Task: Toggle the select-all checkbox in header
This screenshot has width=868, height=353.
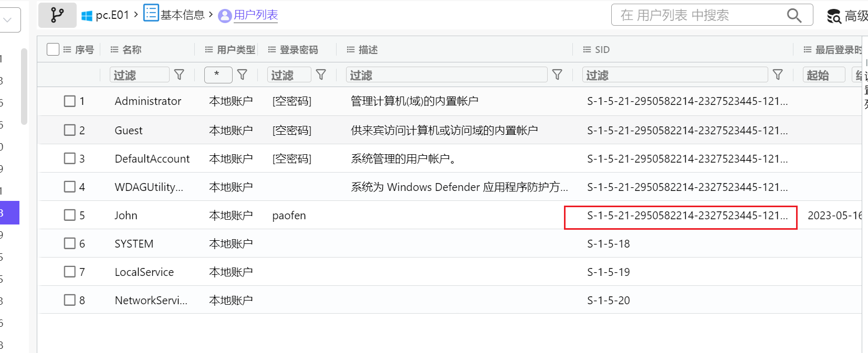Action: [x=53, y=49]
